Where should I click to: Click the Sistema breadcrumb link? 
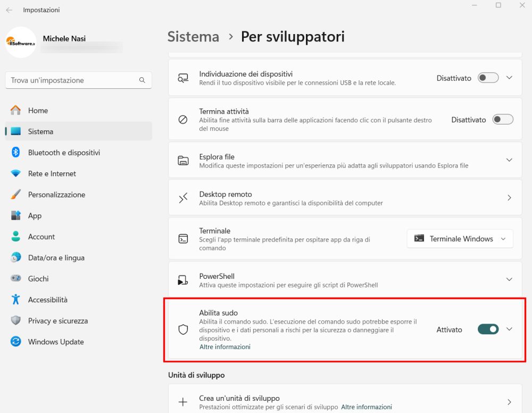(194, 37)
